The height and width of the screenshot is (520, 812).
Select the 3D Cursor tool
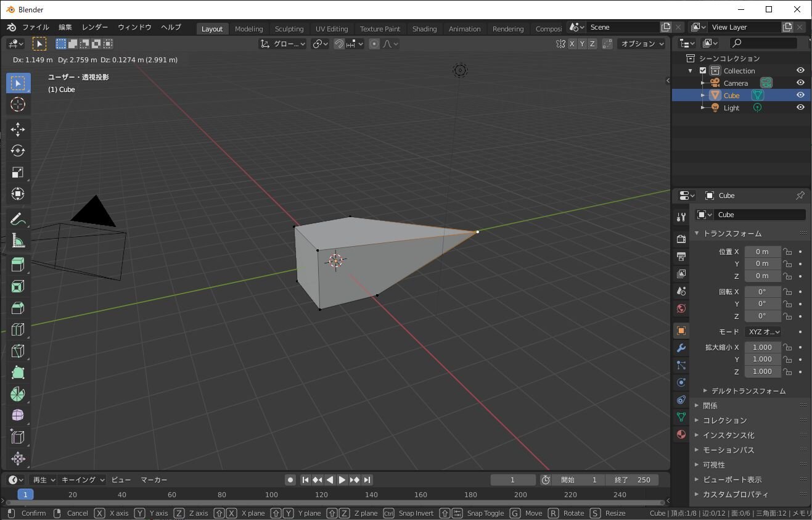click(x=18, y=104)
